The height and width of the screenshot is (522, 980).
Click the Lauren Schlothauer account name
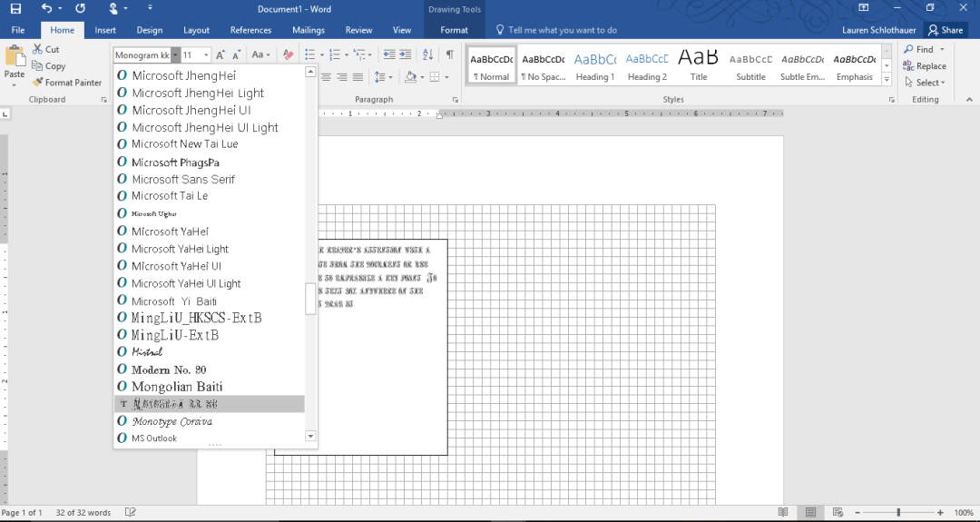(878, 30)
